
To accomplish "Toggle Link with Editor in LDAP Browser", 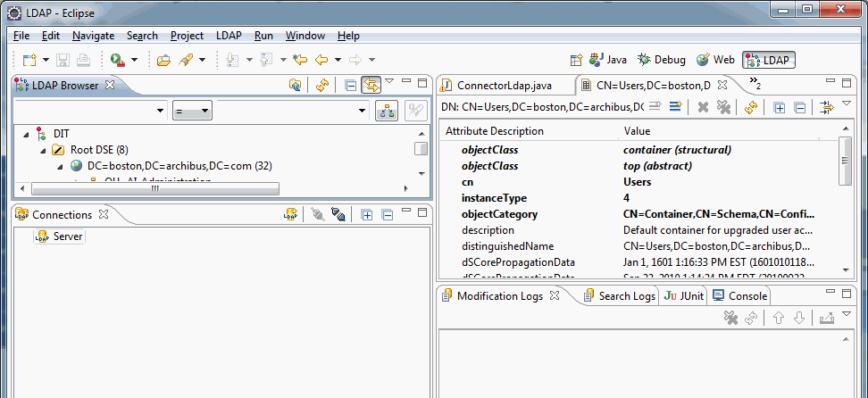I will [371, 86].
